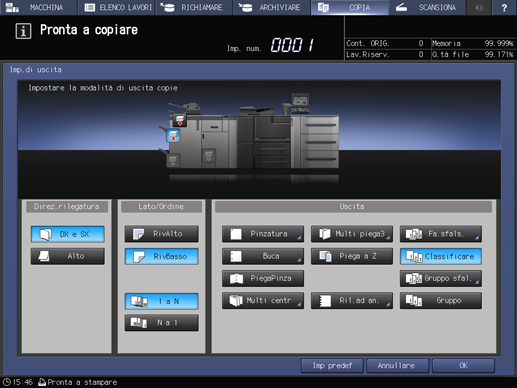Screen dimensions: 517x388
Task: Switch to SCANSIONA tab
Action: [x=427, y=7]
